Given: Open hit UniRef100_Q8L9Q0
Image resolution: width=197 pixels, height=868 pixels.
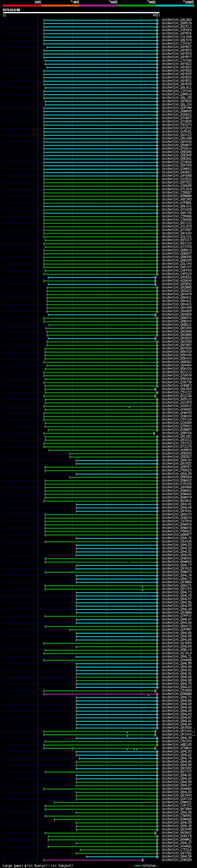Looking at the screenshot, I should (x=177, y=20).
